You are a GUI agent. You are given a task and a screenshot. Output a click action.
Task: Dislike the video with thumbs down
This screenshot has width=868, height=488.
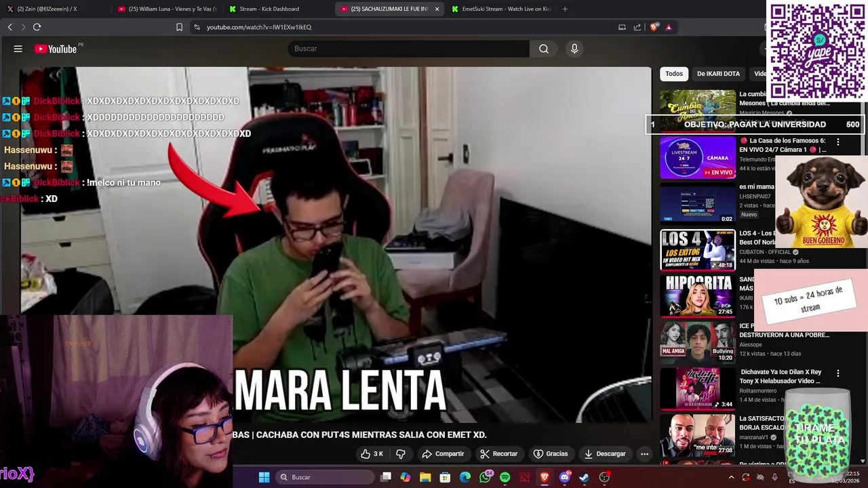coord(401,453)
